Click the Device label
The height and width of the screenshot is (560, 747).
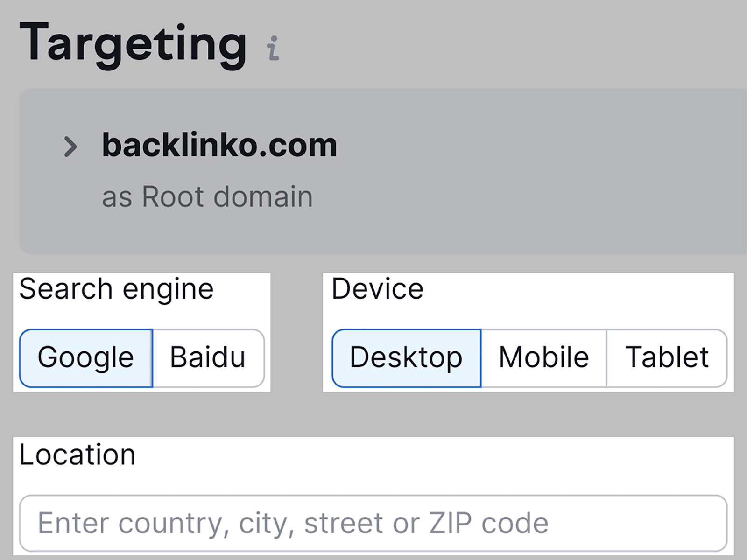coord(377,289)
